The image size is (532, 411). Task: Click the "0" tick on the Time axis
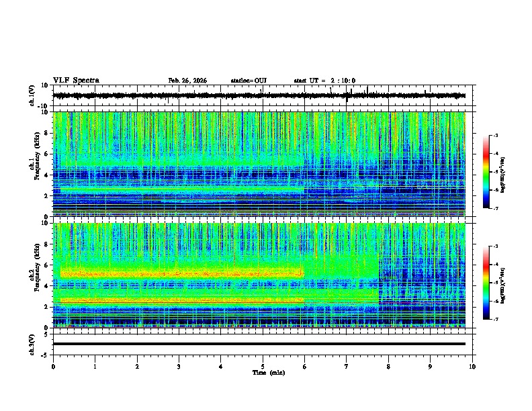[x=53, y=367]
